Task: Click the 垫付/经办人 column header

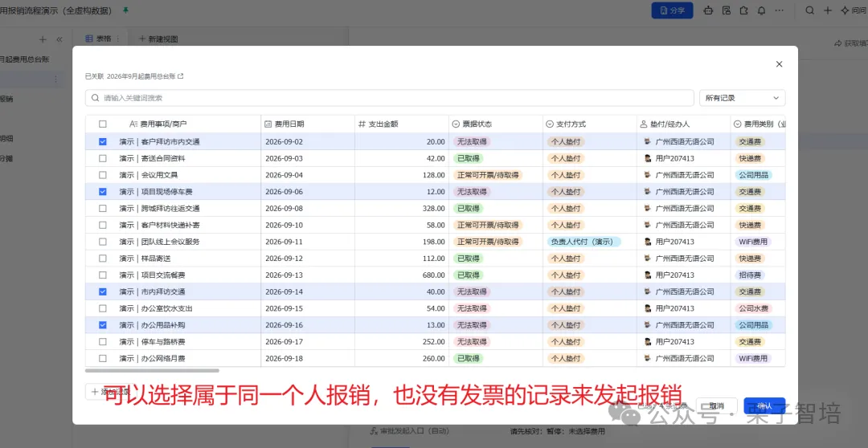Action: click(x=684, y=124)
